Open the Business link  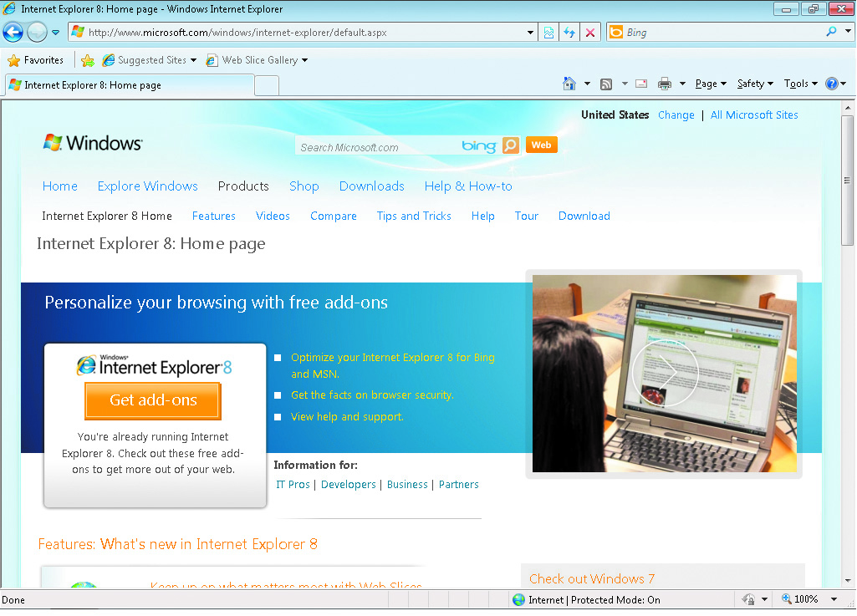(407, 484)
